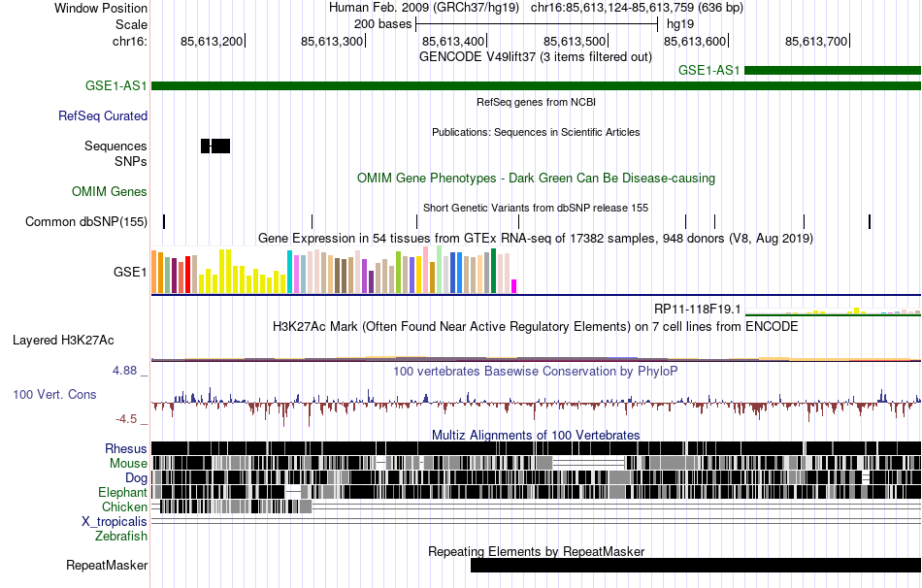Screen dimensions: 922x588
Task: Click the black Sequences publication item
Action: click(x=215, y=146)
